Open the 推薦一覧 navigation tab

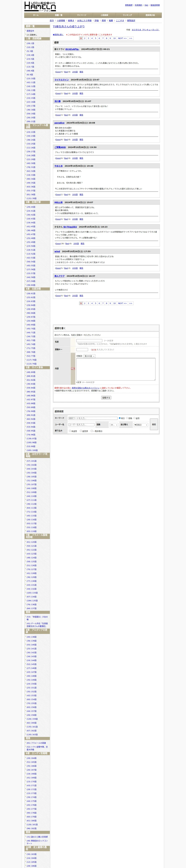(59, 15)
